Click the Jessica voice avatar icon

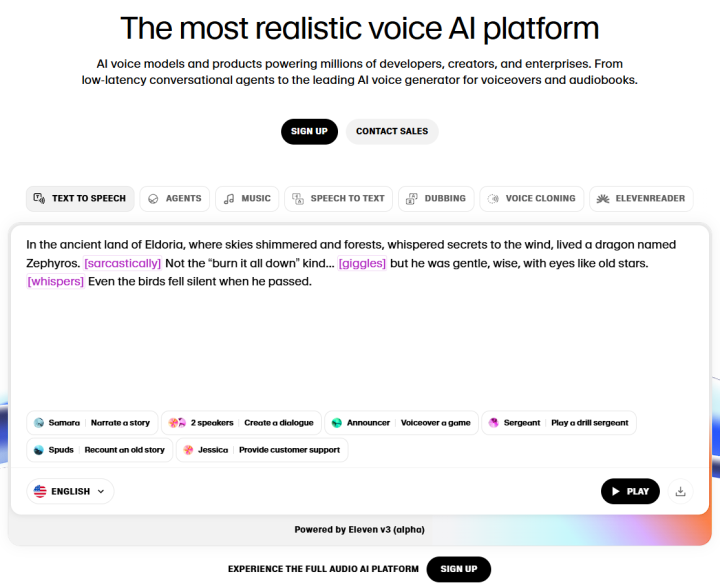pos(187,450)
